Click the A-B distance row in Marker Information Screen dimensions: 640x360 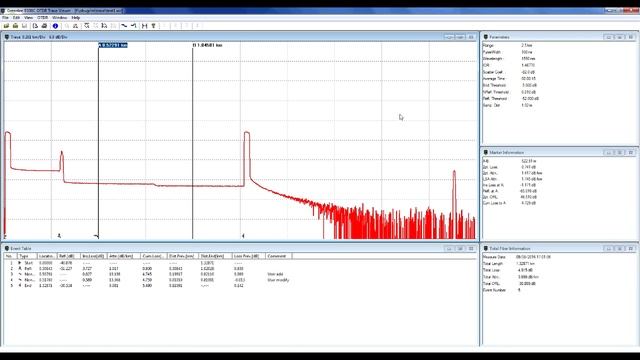(x=510, y=161)
